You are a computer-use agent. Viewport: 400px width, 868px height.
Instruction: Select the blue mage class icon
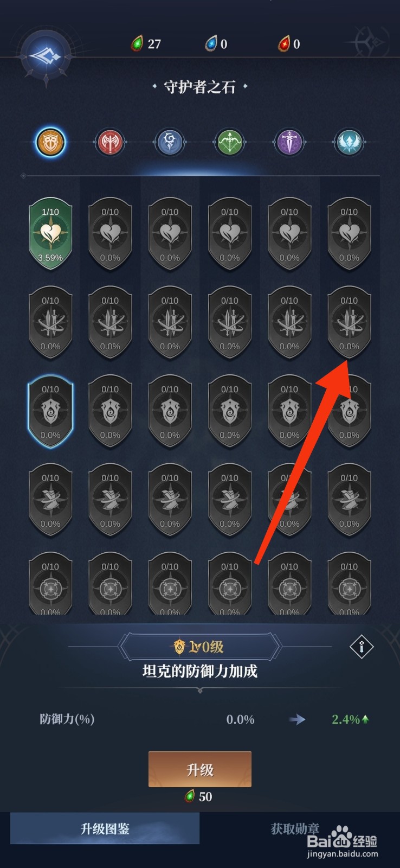coord(170,143)
